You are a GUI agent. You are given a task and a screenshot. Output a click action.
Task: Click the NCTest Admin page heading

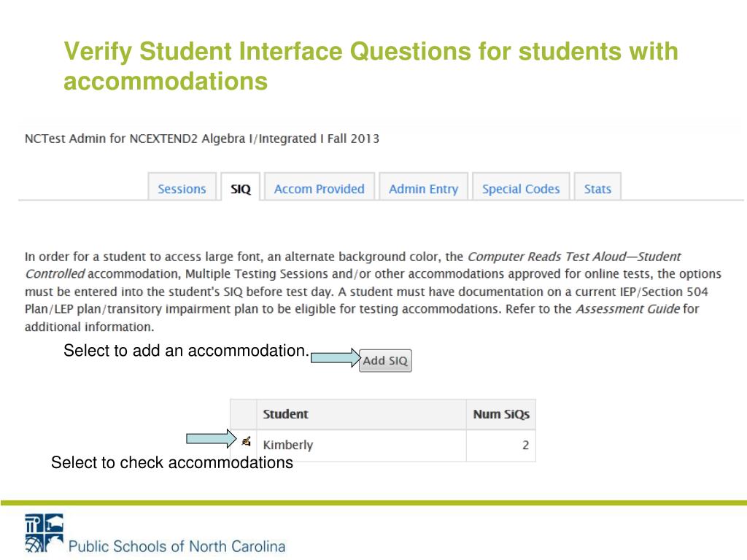(x=202, y=139)
